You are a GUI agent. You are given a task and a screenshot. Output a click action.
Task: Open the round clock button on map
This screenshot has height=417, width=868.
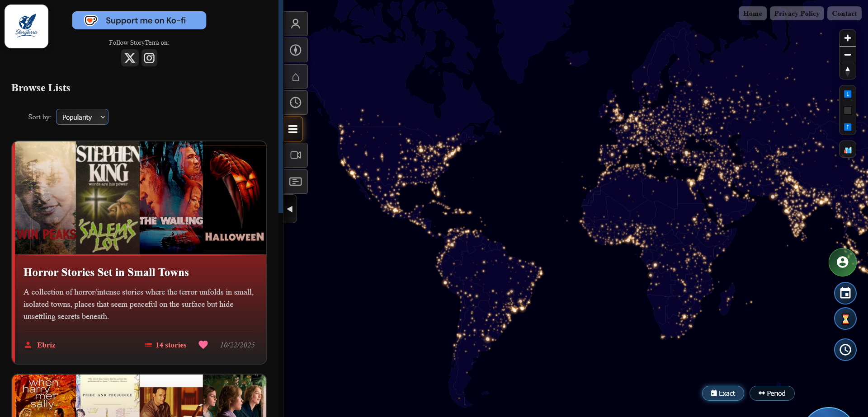click(845, 350)
